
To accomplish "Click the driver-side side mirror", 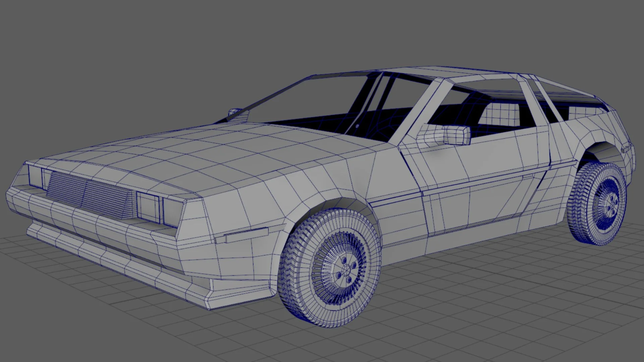I will tap(457, 135).
